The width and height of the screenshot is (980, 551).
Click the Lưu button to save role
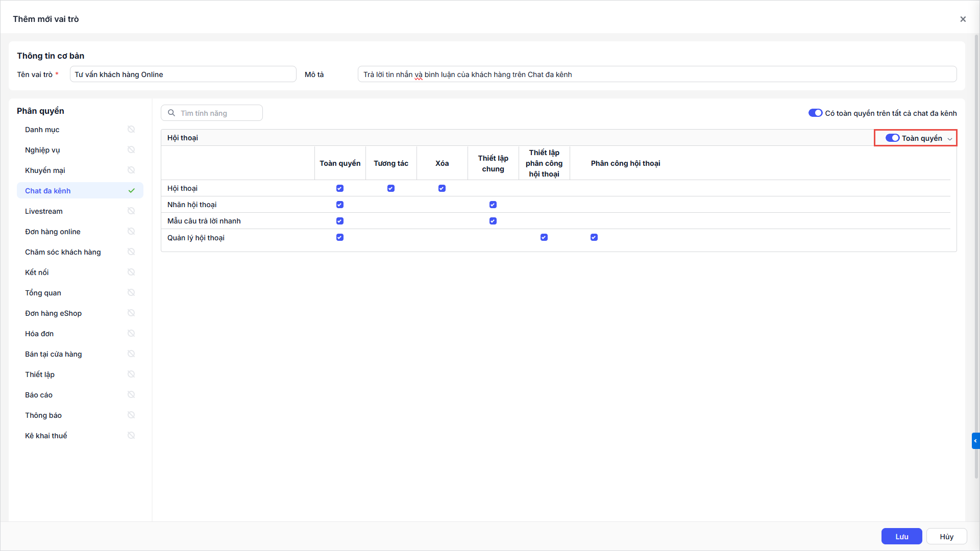coord(901,537)
